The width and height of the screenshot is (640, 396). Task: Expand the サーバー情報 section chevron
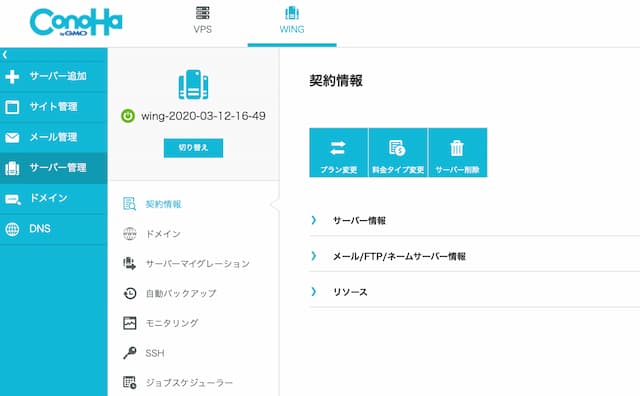pyautogui.click(x=313, y=220)
